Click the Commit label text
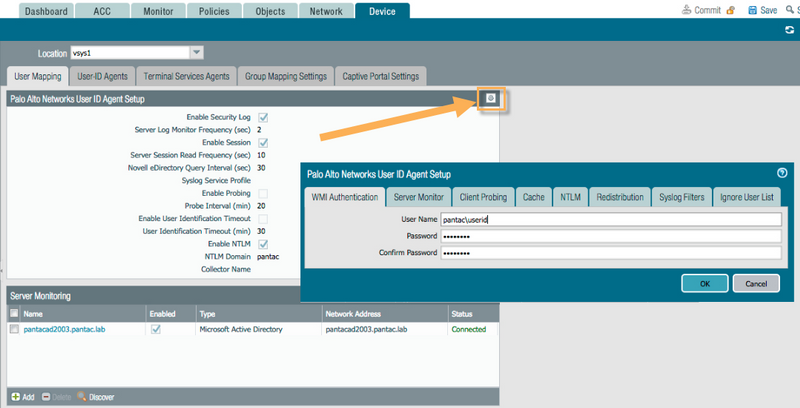Image resolution: width=800 pixels, height=408 pixels. [708, 10]
